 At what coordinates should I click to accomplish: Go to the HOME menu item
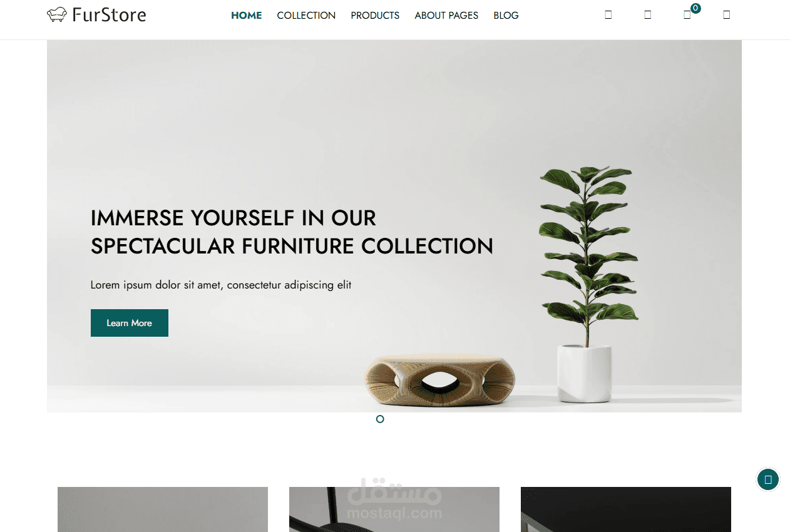[247, 16]
